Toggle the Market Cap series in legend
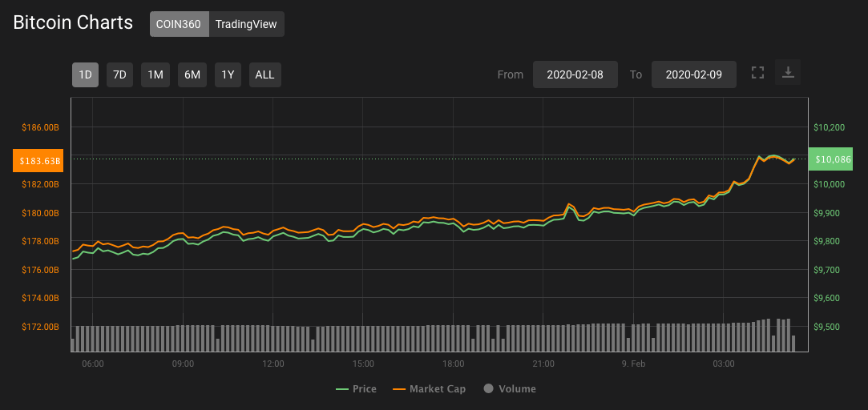 click(429, 389)
